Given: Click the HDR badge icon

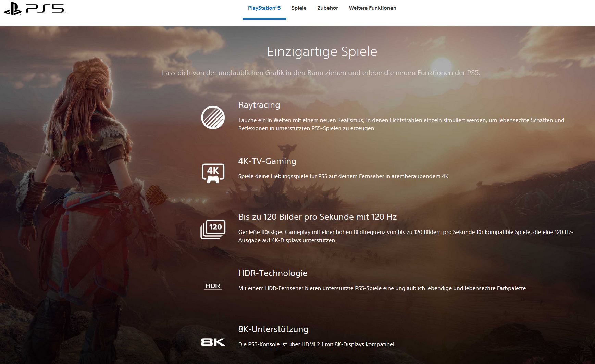Looking at the screenshot, I should click(x=213, y=286).
